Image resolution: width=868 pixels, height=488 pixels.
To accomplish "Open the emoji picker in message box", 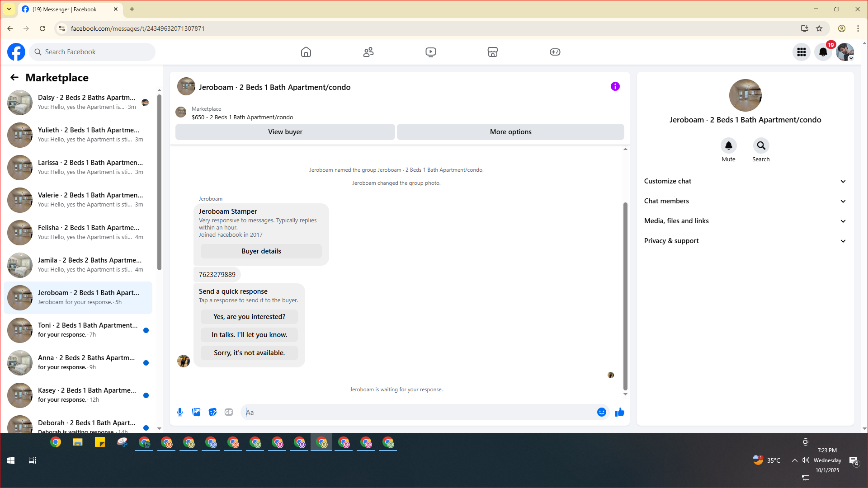I will [x=602, y=412].
